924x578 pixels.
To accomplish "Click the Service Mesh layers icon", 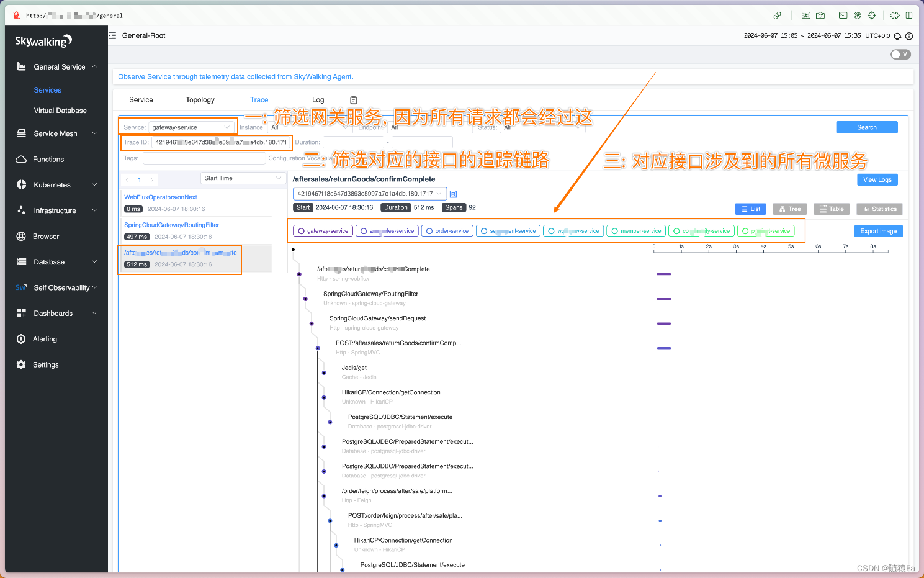I will [x=21, y=133].
